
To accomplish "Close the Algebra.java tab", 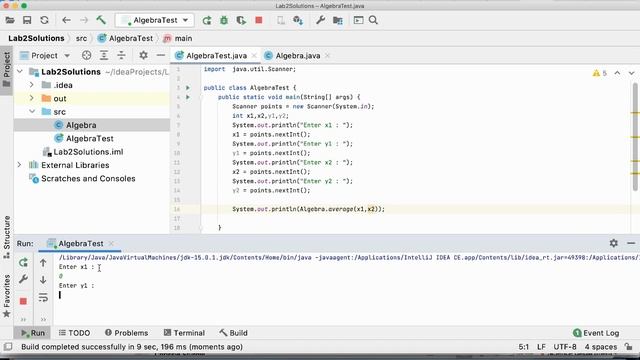I will click(x=327, y=56).
